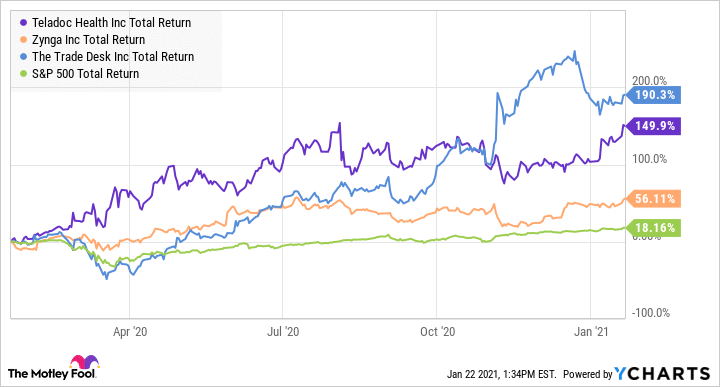
Task: Click the Apr '20 axis label
Action: (x=130, y=332)
